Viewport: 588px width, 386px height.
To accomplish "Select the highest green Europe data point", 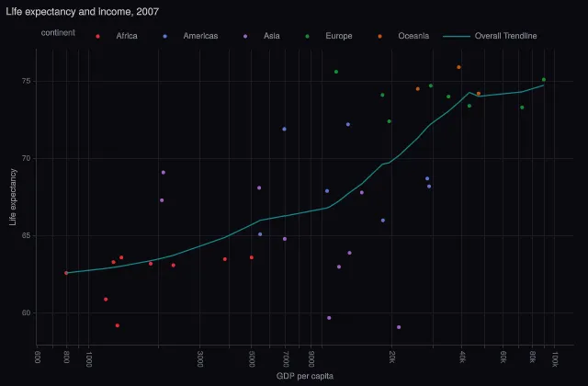I will pos(336,72).
